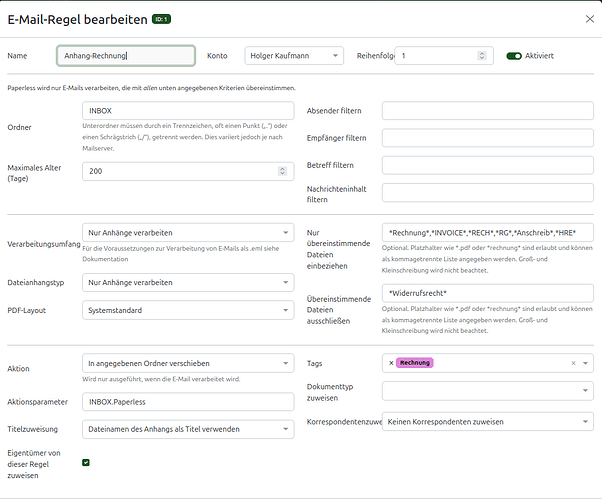Click the Paperless criteria hint text

(151, 88)
